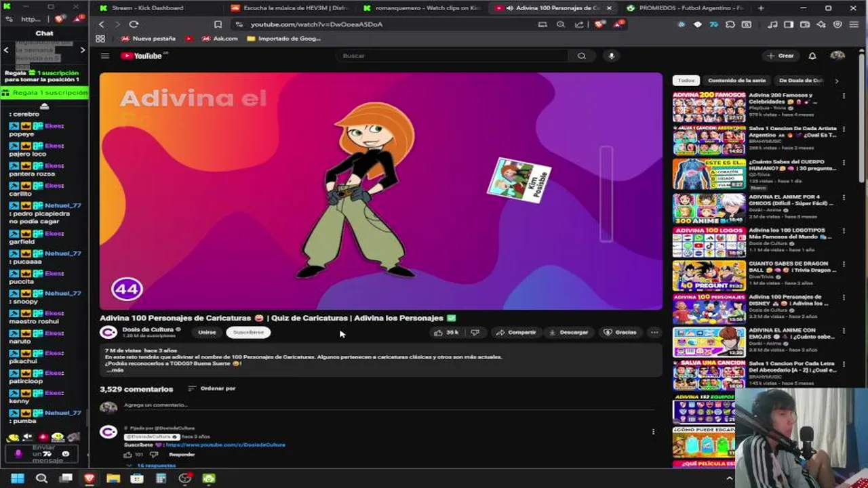Go to the YouTube home logo
The image size is (868, 488).
click(142, 56)
